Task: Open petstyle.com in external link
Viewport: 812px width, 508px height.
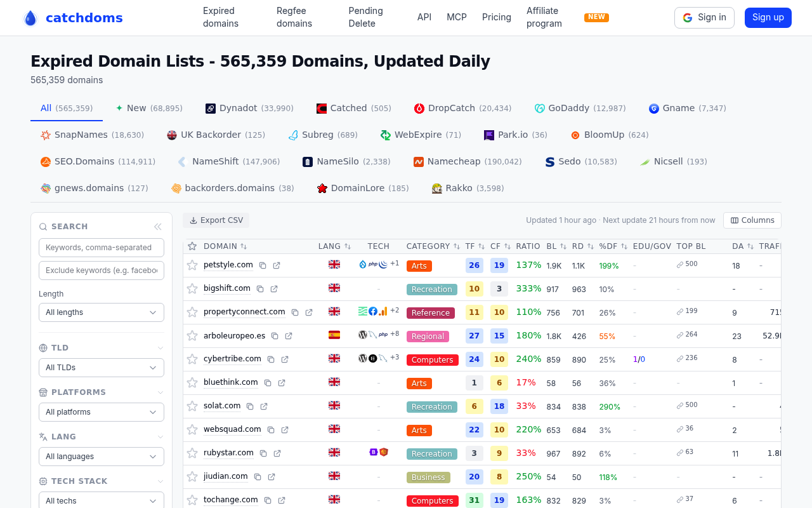Action: tap(277, 265)
